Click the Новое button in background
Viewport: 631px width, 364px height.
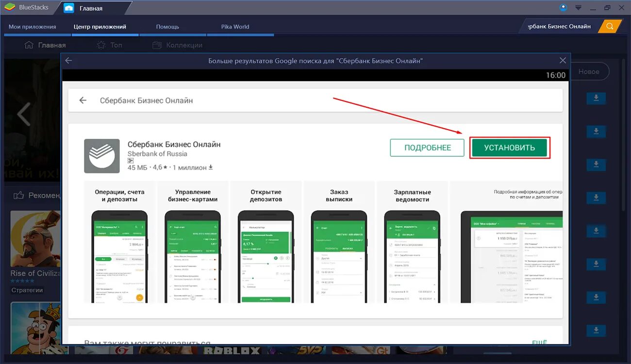point(589,71)
